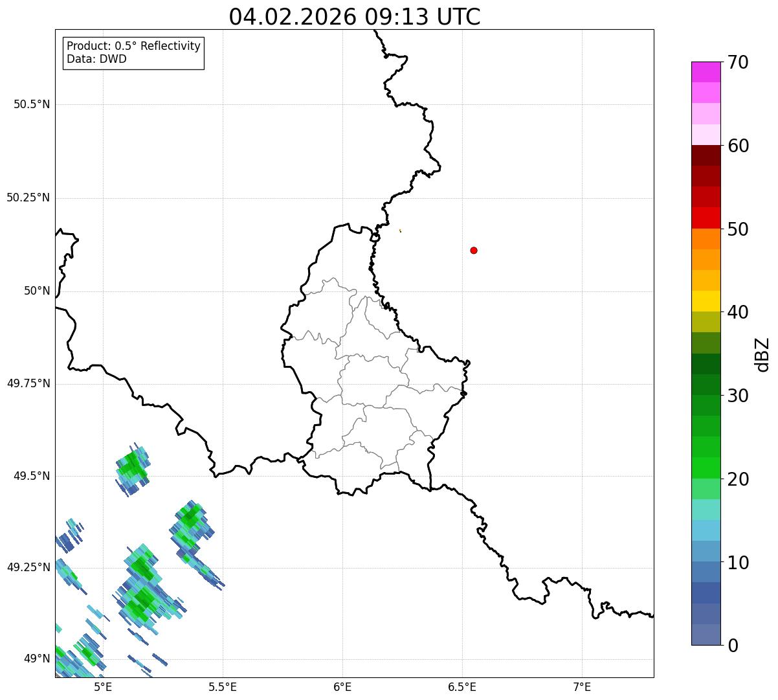
Task: Click the 49°N latitude label
Action: [x=38, y=659]
